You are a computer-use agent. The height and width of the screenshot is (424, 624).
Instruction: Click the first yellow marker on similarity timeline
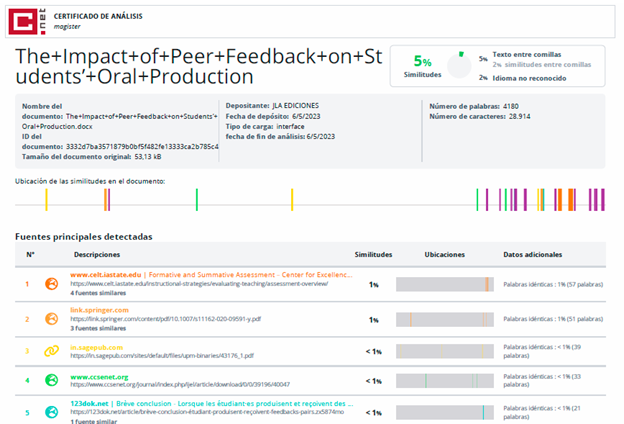coord(46,200)
